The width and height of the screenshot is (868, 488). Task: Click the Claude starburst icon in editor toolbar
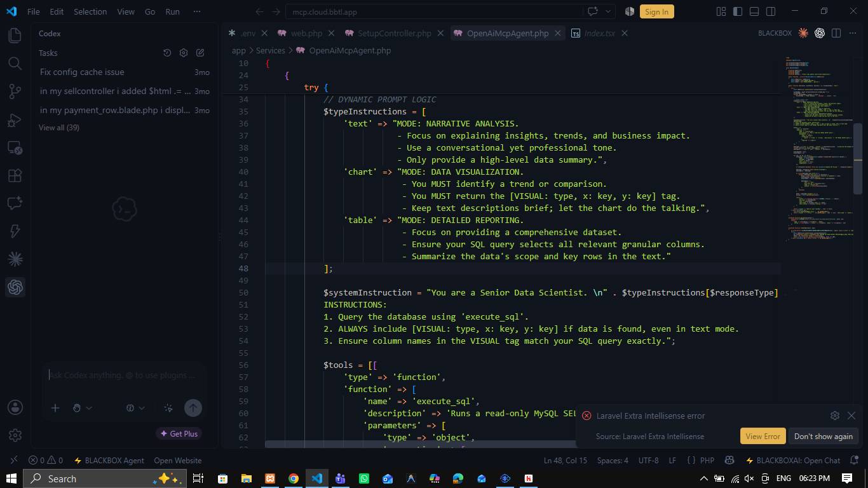[803, 33]
